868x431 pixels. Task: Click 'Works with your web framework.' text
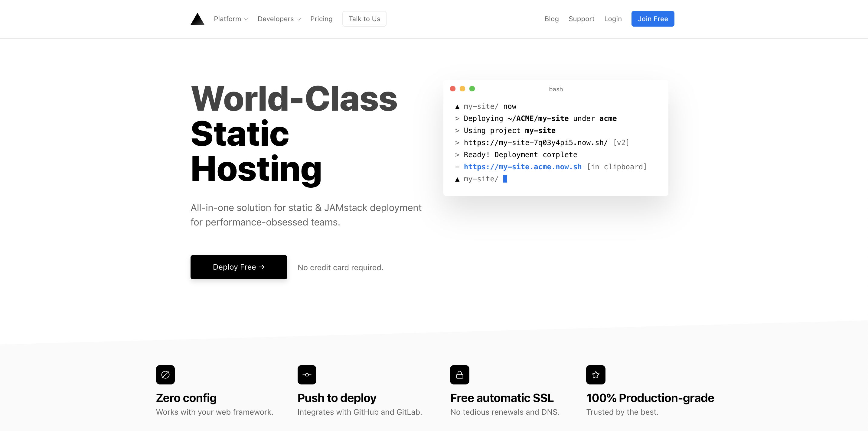(x=215, y=412)
